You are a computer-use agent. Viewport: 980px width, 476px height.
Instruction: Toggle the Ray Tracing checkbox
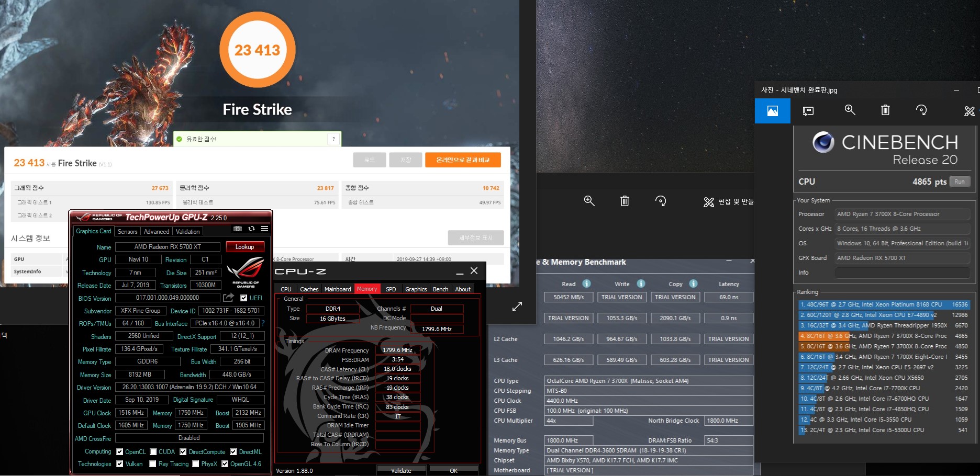153,464
